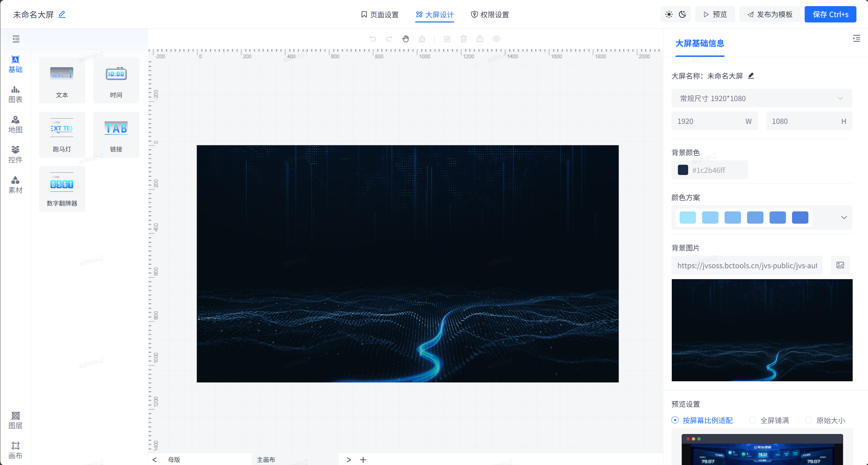Screen dimensions: 868x465
Task: Click the undo arrow in toolbar
Action: click(x=373, y=39)
